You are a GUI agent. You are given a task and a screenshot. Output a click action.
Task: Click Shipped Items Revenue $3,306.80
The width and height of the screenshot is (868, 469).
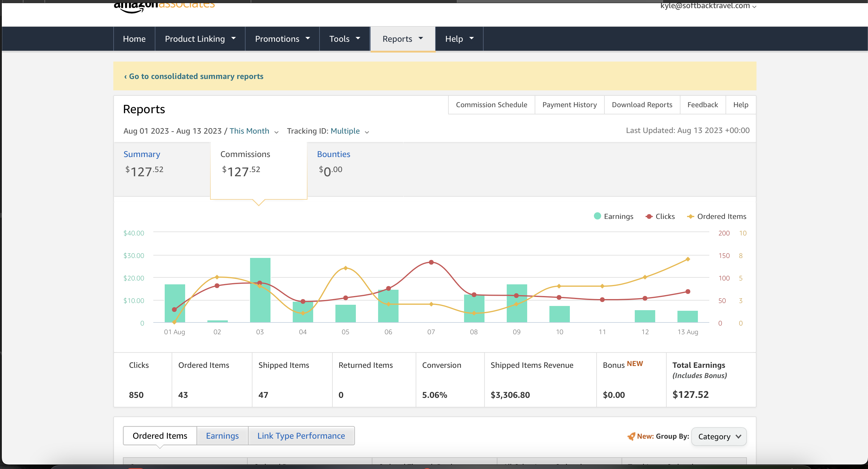(510, 395)
